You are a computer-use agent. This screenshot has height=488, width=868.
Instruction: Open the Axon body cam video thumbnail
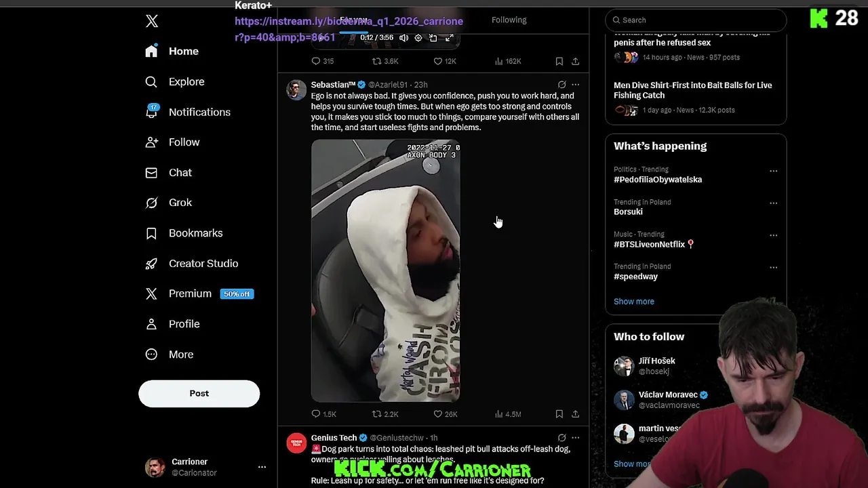point(385,271)
